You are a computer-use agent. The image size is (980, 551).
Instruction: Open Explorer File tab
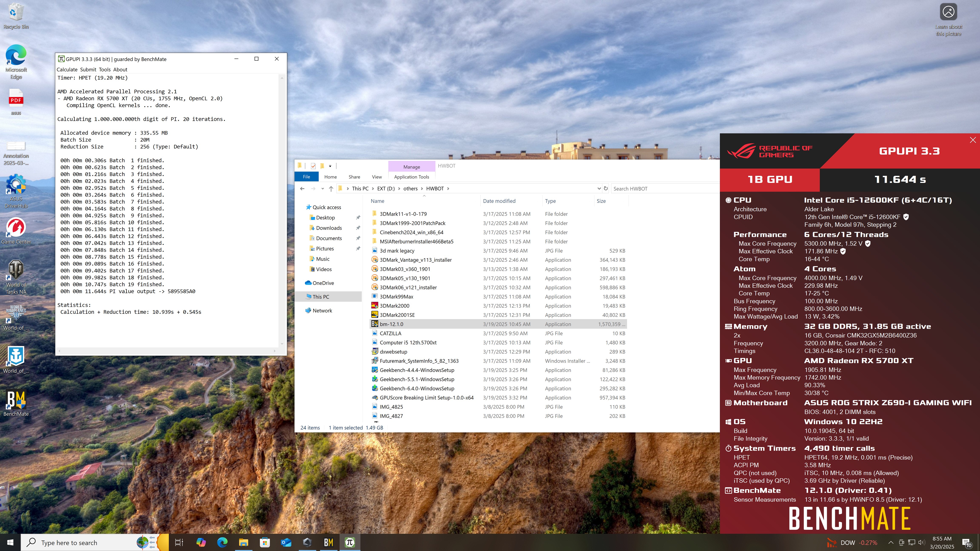coord(306,177)
